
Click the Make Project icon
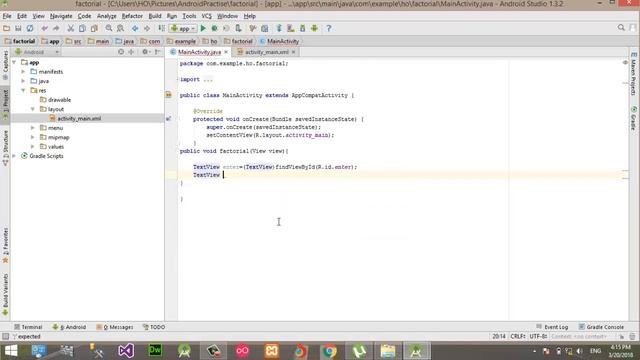tap(162, 28)
